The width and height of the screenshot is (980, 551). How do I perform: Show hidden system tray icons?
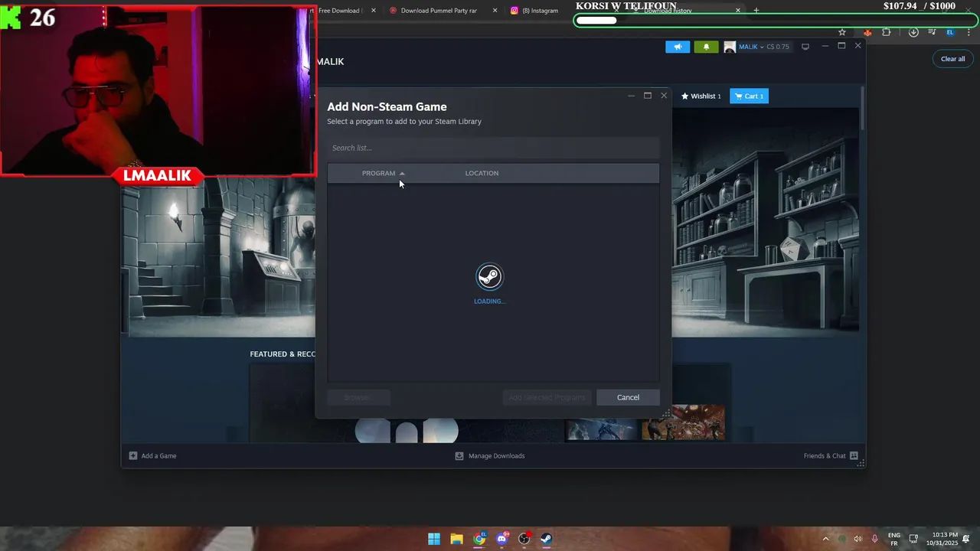[x=825, y=539]
